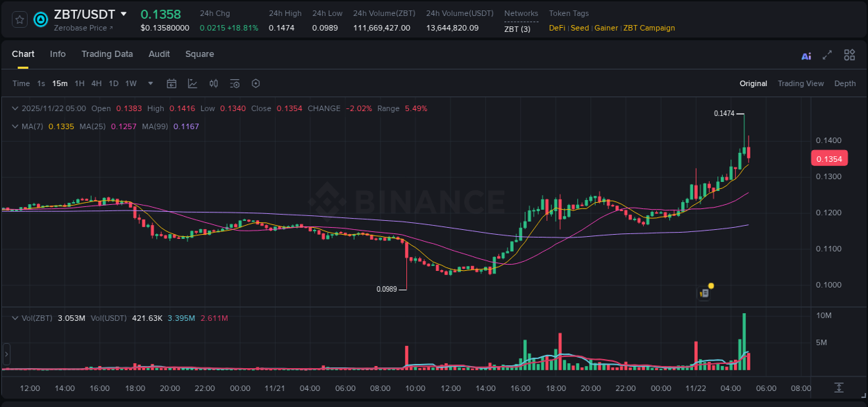868x407 pixels.
Task: Open chart settings hexagon icon
Action: click(256, 83)
